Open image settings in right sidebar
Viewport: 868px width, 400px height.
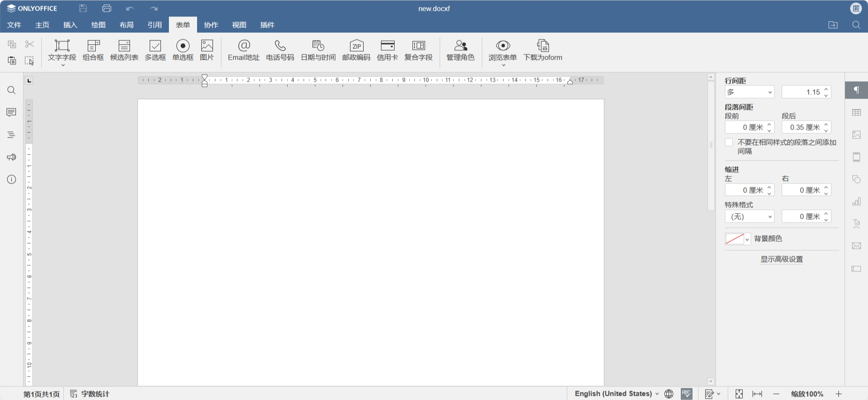[856, 135]
